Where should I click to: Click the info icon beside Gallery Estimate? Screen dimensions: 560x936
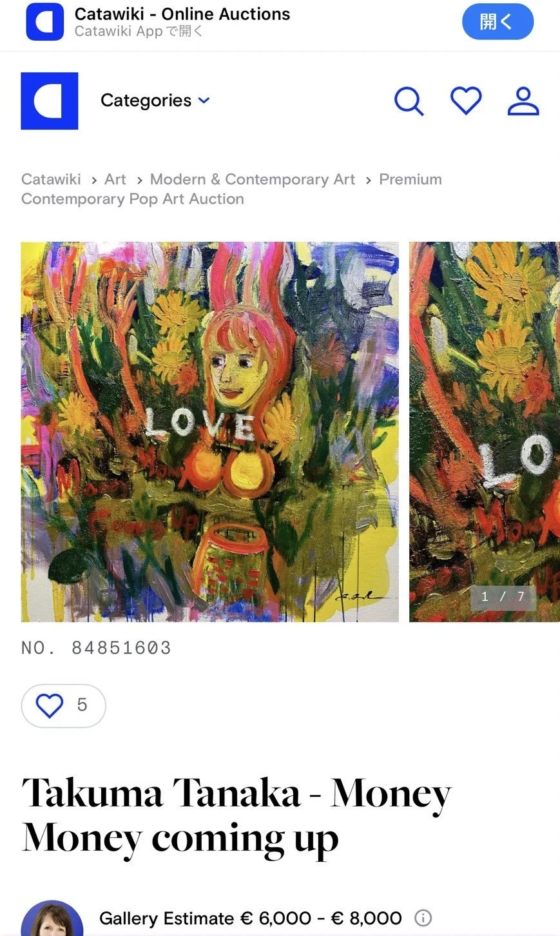(423, 918)
